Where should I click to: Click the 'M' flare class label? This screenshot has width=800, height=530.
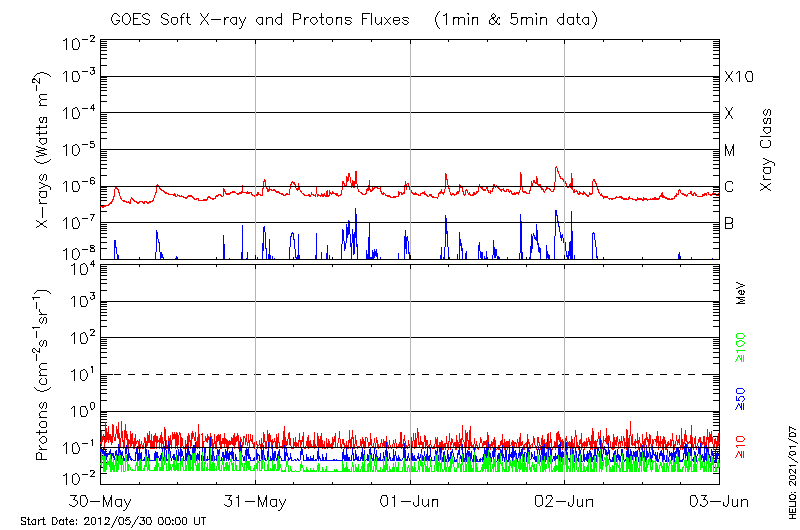[730, 151]
